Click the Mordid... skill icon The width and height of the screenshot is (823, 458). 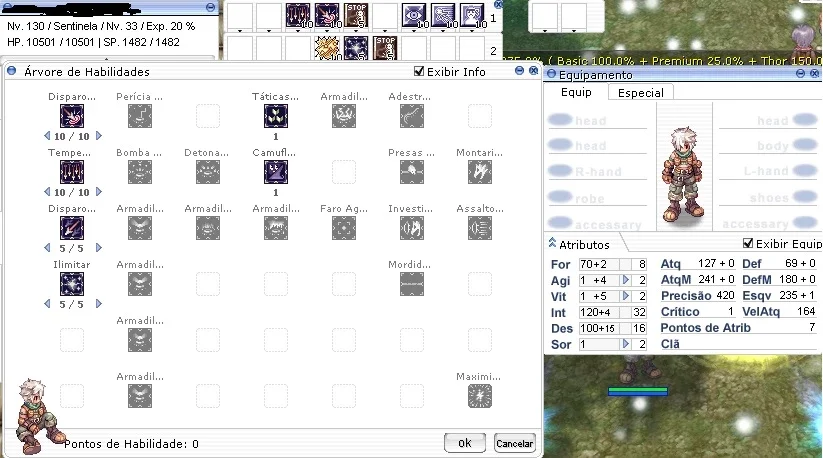click(x=412, y=284)
